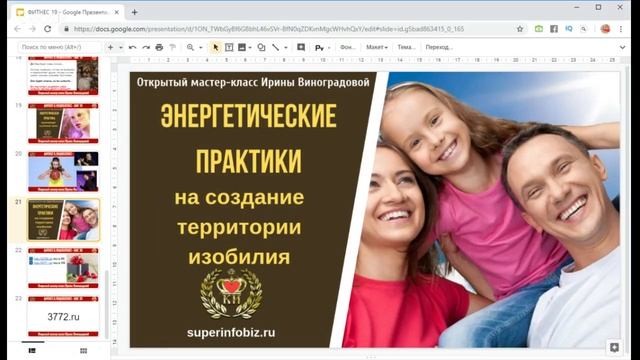Redo the last action
The height and width of the screenshot is (360, 640).
[x=146, y=47]
